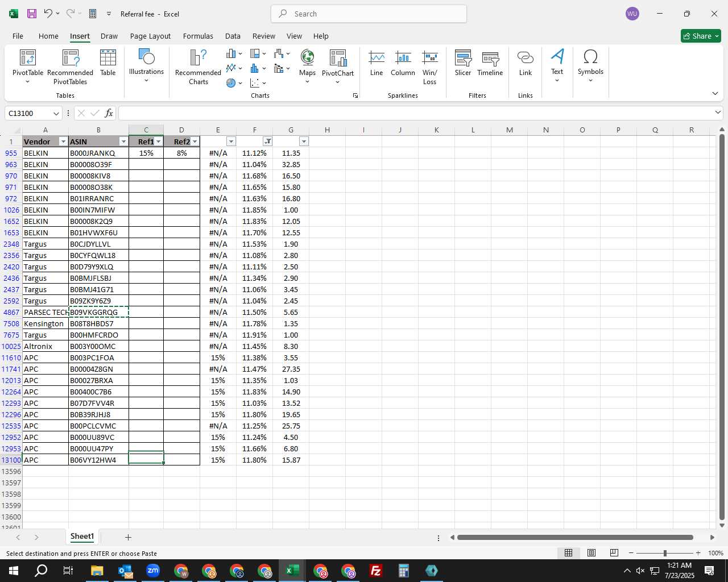Switch to the Formulas tab
The image size is (728, 582).
click(x=198, y=36)
